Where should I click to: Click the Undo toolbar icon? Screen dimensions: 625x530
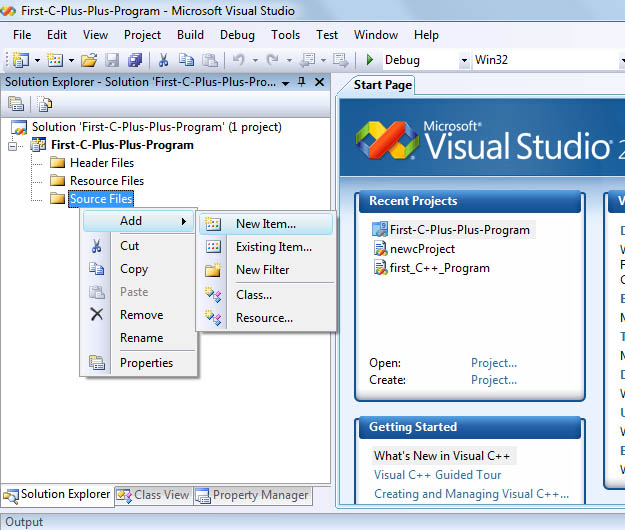click(238, 60)
